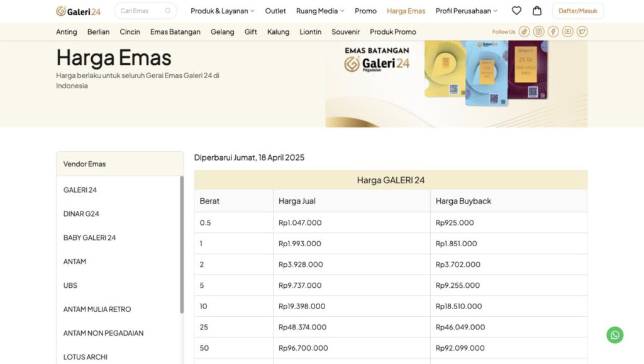Click buyback value Rp18.510.000
This screenshot has width=644, height=364.
point(458,307)
